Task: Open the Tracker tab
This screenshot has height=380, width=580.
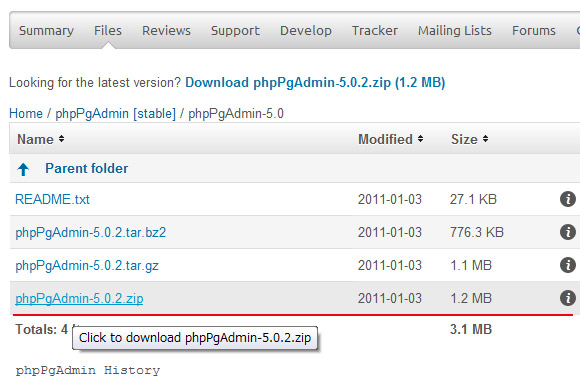Action: pyautogui.click(x=375, y=30)
